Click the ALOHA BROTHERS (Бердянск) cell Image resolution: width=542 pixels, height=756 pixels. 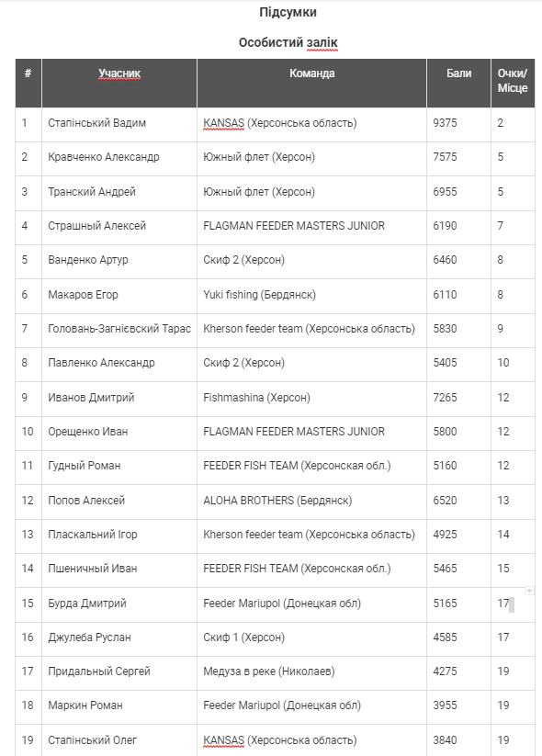coord(311,502)
